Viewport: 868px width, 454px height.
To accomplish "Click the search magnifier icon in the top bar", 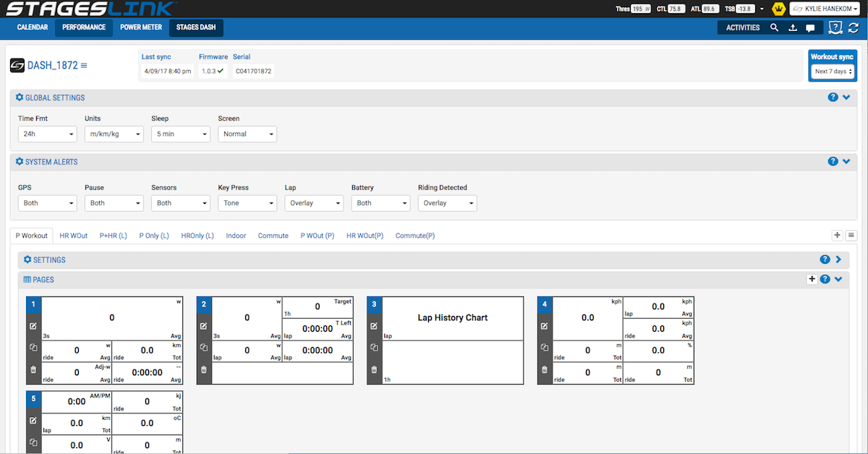I will coord(774,27).
